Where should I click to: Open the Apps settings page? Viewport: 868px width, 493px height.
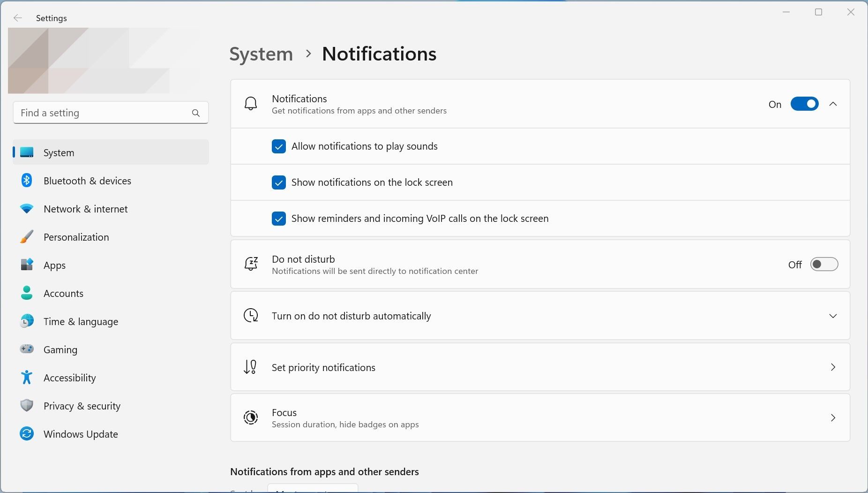[111, 265]
